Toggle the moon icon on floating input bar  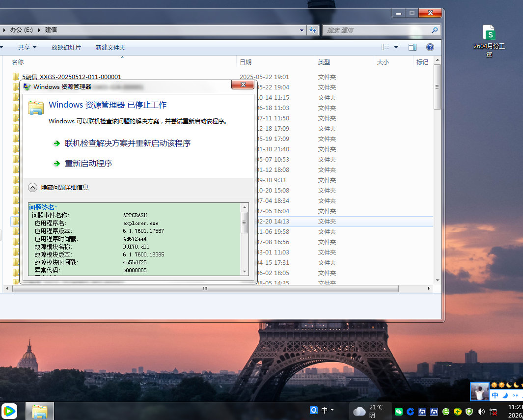(x=505, y=395)
